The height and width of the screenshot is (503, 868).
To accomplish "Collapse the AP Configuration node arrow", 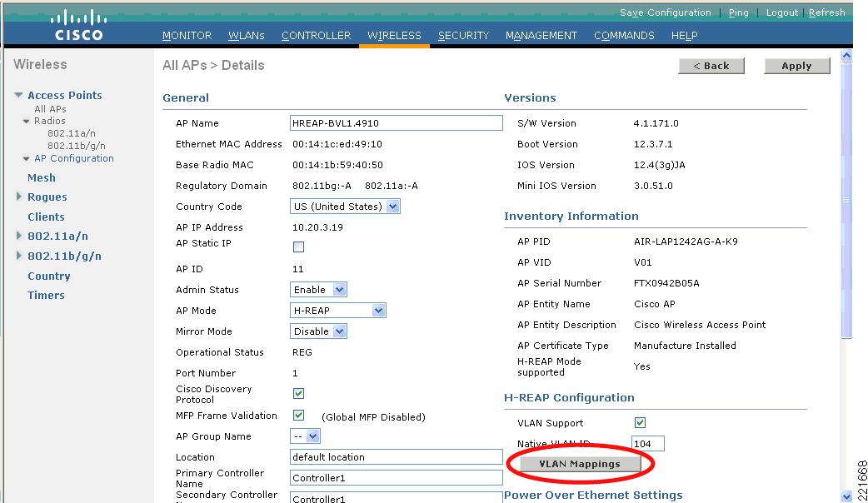I will 26,159.
